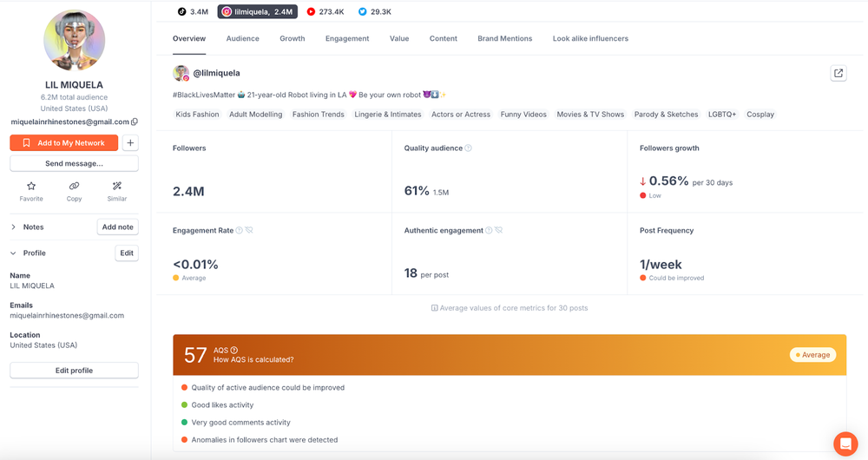Screen dimensions: 868x460
Task: Copy email with the clipboard icon
Action: 135,122
